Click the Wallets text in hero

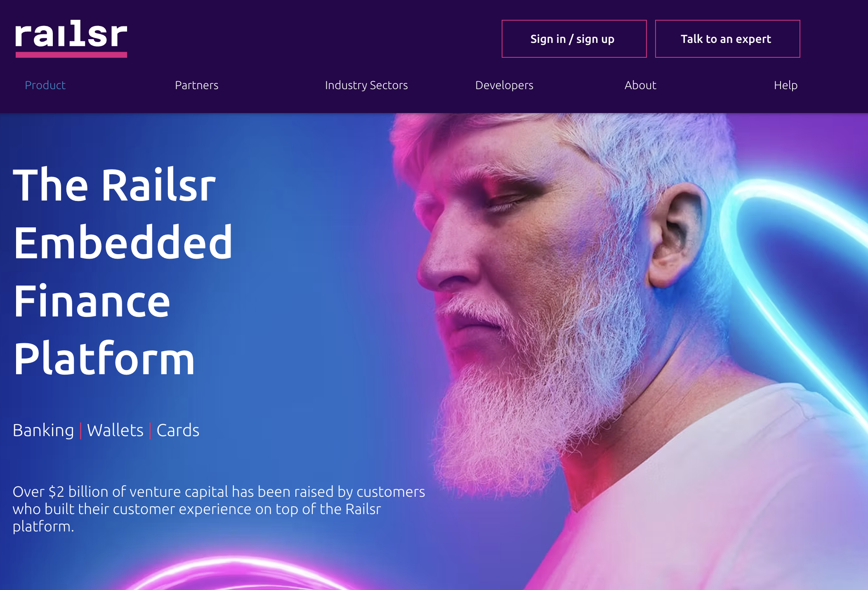coord(115,430)
